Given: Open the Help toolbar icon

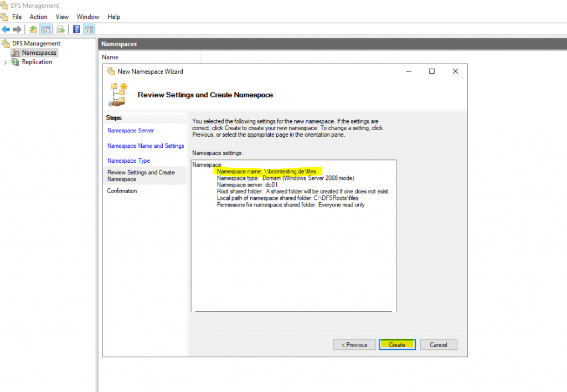Looking at the screenshot, I should tap(76, 29).
